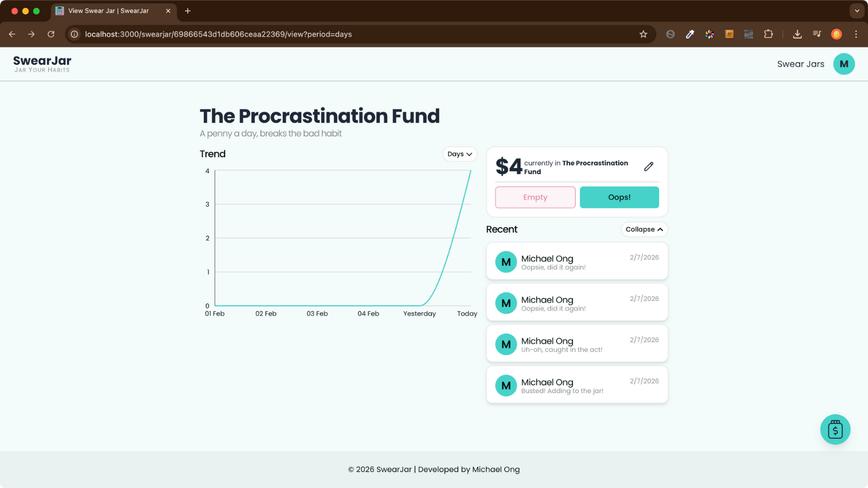Open a new browser tab
The height and width of the screenshot is (488, 868).
tap(188, 11)
